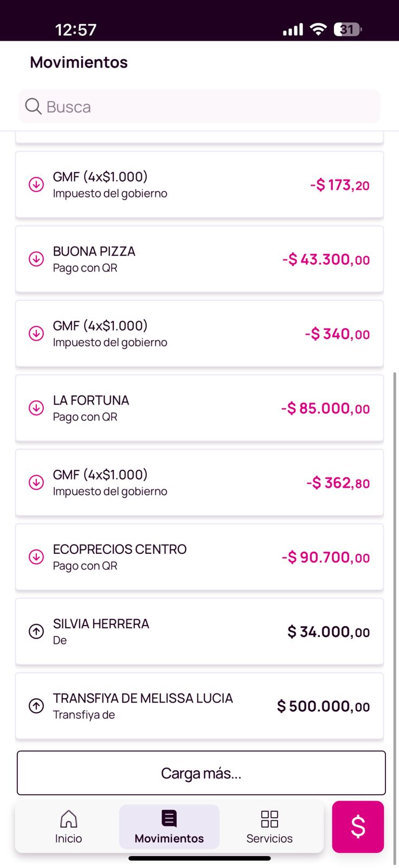The image size is (399, 868).
Task: Click the vertical scrollbar on the right edge
Action: pos(395,597)
